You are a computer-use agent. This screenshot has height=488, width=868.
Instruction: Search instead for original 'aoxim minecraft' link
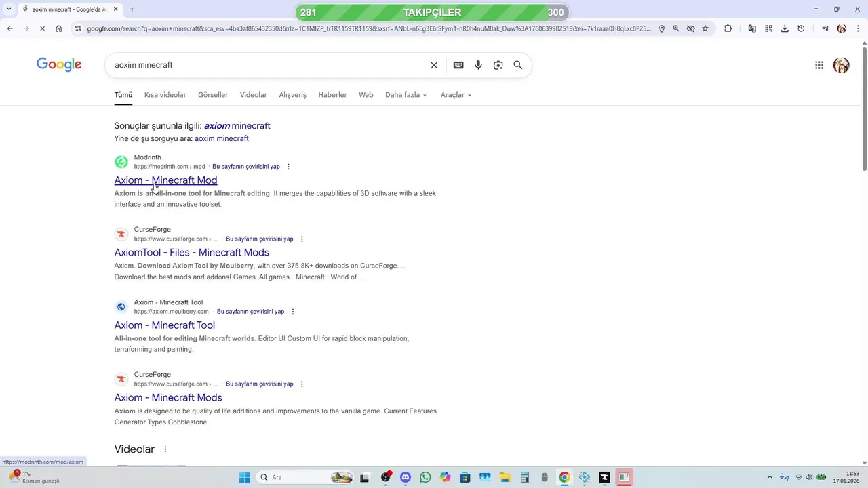(x=221, y=138)
